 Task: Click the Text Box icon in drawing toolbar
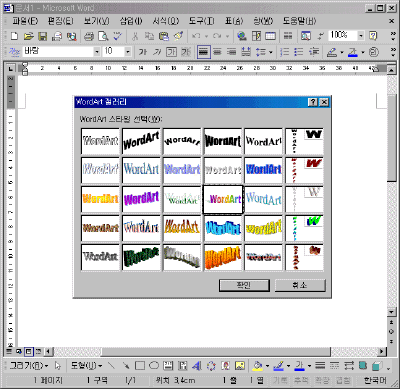coord(168,366)
